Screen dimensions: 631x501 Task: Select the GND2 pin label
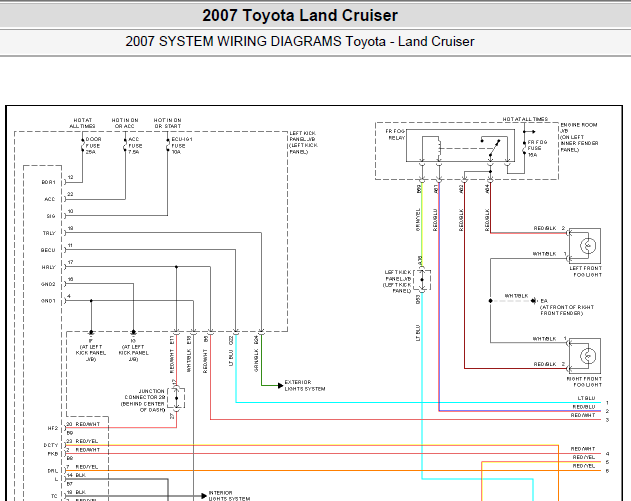point(48,284)
